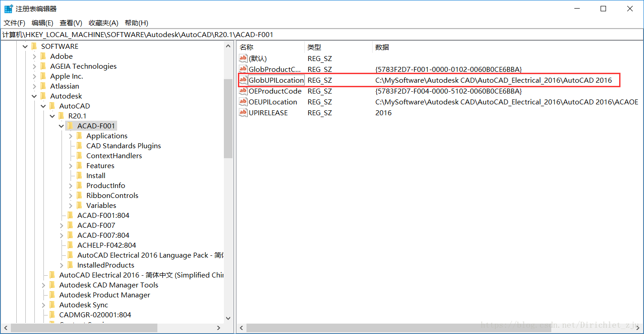The width and height of the screenshot is (644, 334).
Task: Click the value pane horizontal scrollbar thumb
Action: 399,328
